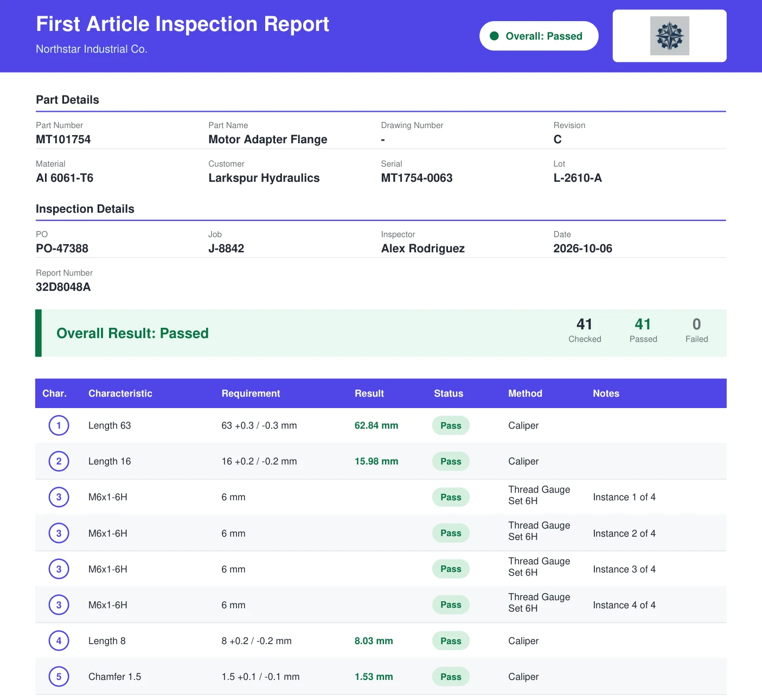The image size is (762, 700).
Task: Click the 41 Checked counter
Action: pos(585,330)
